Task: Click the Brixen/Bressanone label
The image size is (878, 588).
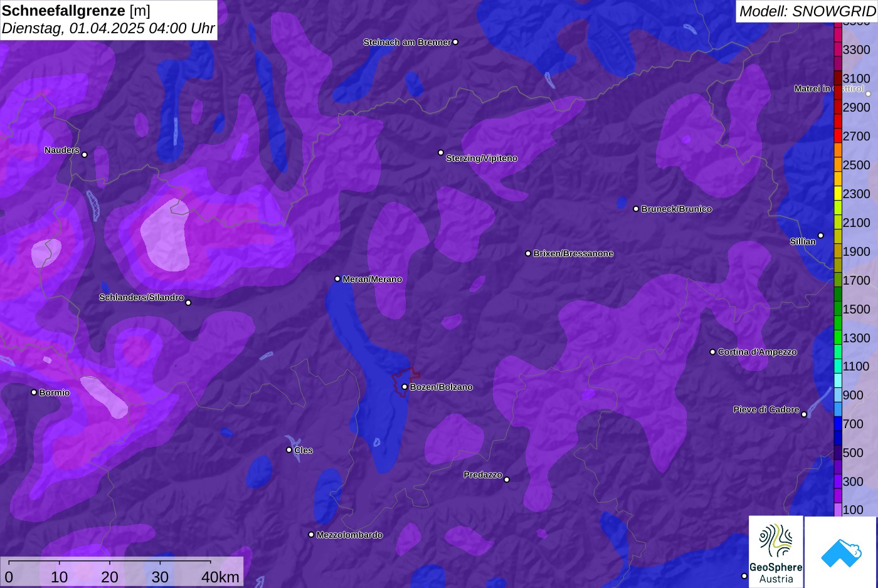Action: (573, 253)
